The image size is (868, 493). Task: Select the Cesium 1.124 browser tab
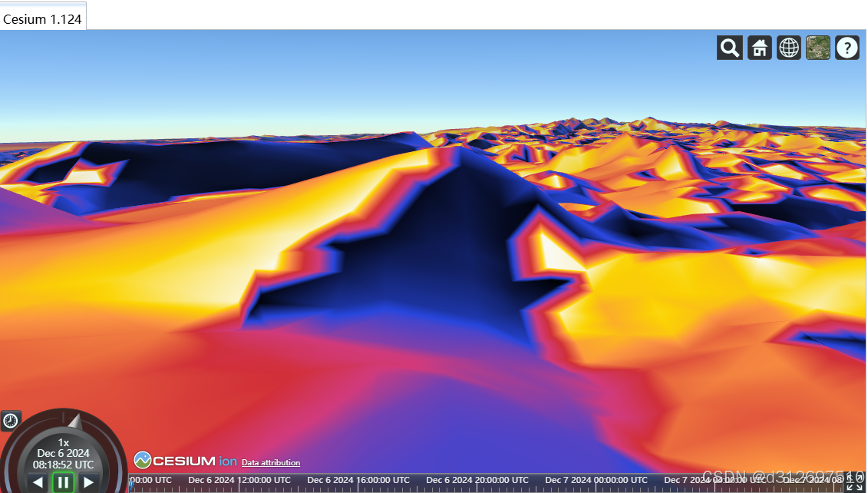point(42,18)
